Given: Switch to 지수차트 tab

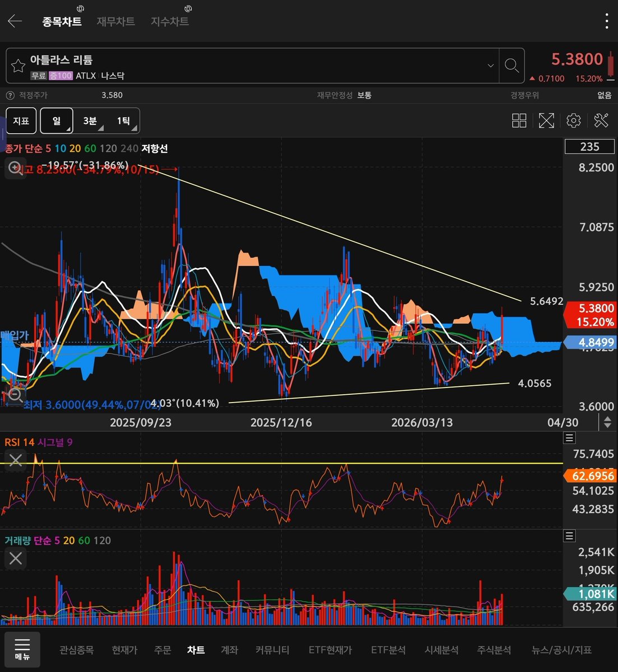Looking at the screenshot, I should point(170,21).
